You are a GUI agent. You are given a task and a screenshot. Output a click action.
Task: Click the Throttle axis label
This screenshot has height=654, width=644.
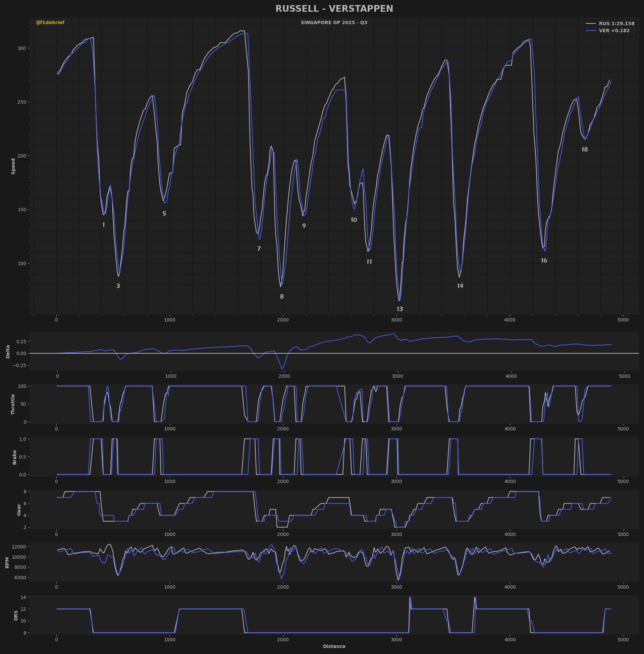point(13,404)
